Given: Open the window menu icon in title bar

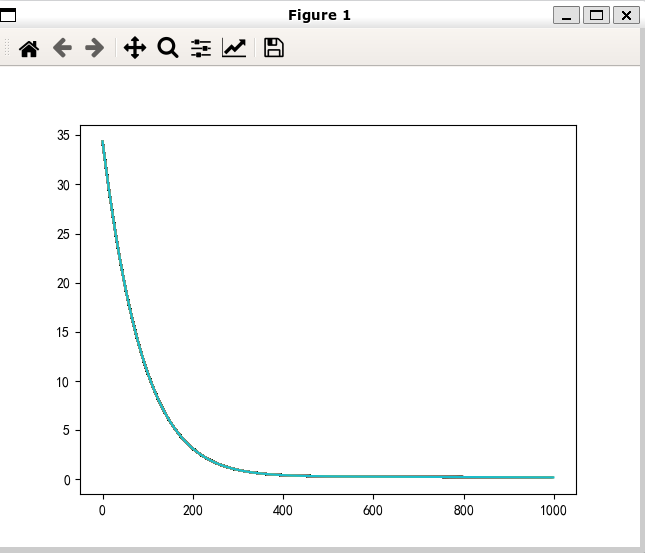Looking at the screenshot, I should tap(8, 15).
